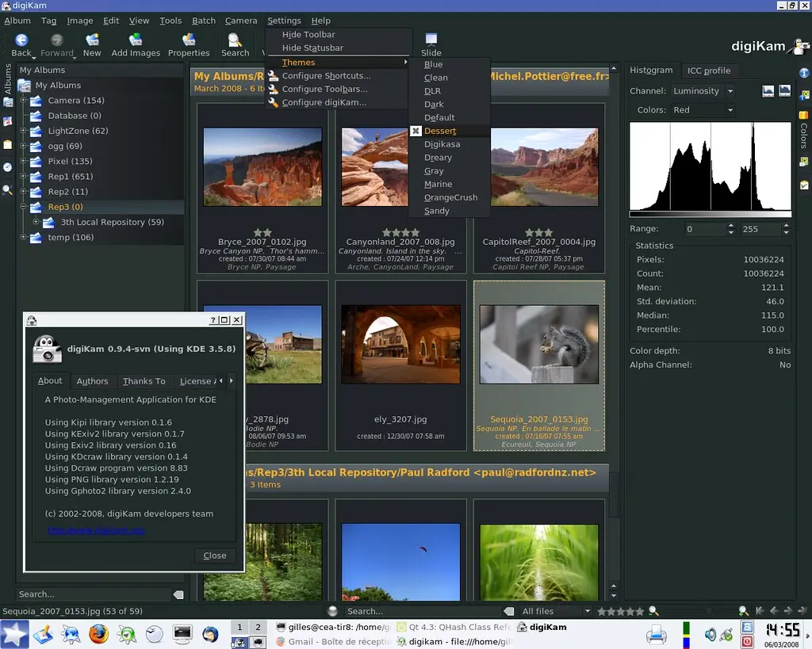Image resolution: width=812 pixels, height=649 pixels.
Task: Select the Sequoia_2007_0153.jpg thumbnail
Action: [x=539, y=344]
